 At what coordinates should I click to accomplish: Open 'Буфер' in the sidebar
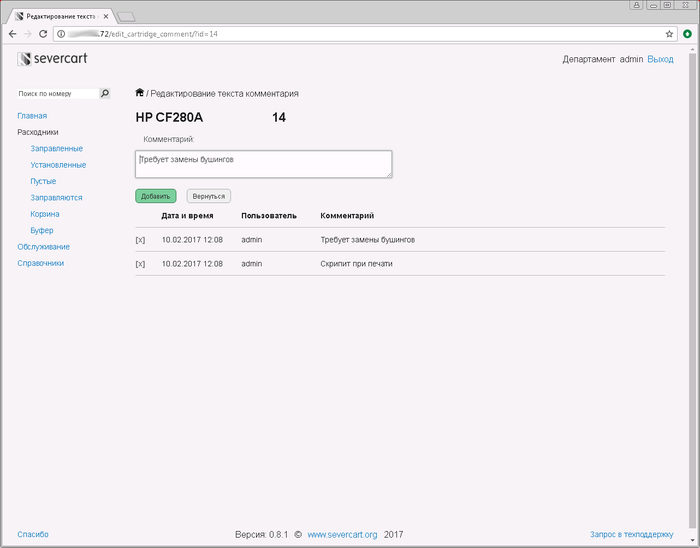[x=42, y=231]
